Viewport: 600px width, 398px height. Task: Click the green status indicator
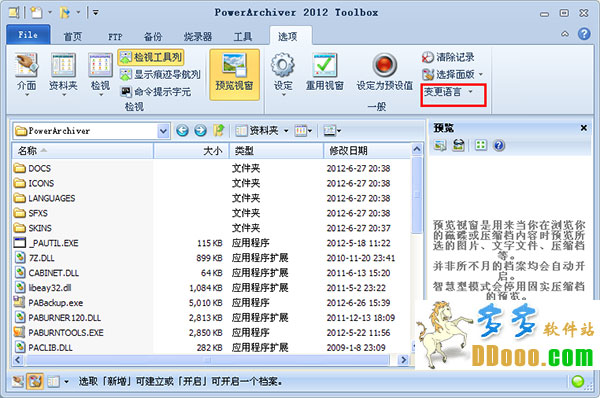pos(578,382)
